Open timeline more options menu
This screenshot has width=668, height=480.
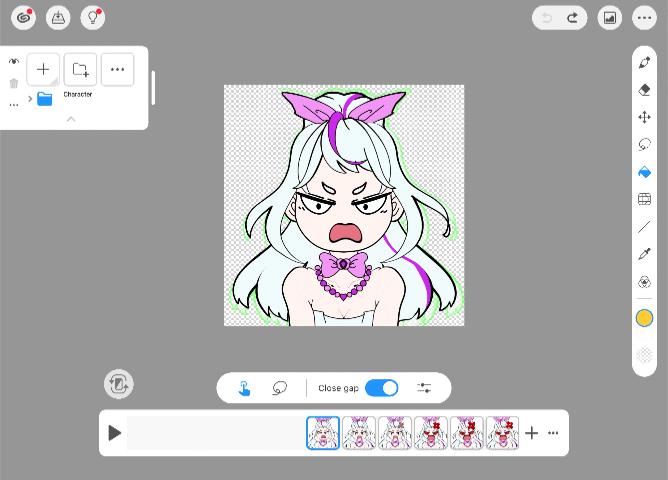point(553,433)
